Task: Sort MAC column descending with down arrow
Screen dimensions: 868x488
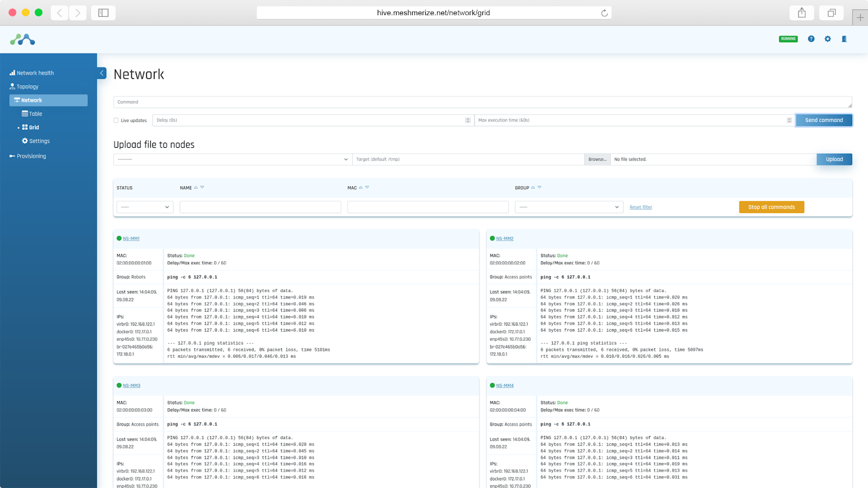Action: [367, 187]
